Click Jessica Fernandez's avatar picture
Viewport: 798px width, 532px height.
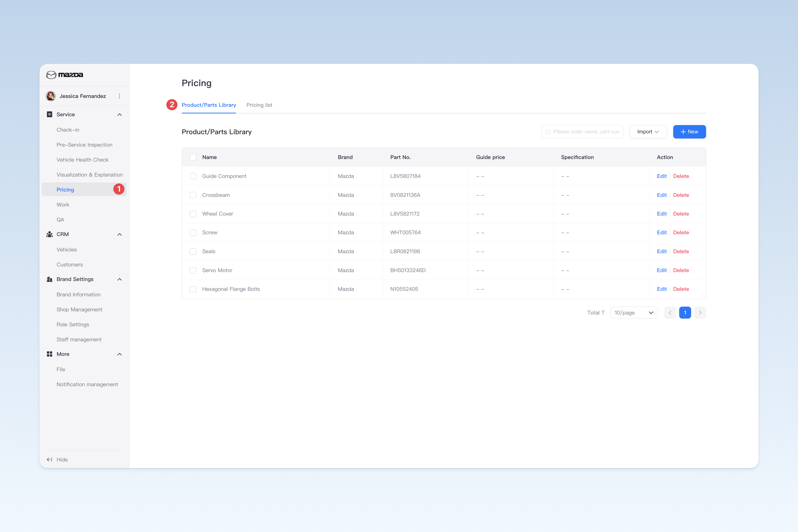(x=51, y=96)
